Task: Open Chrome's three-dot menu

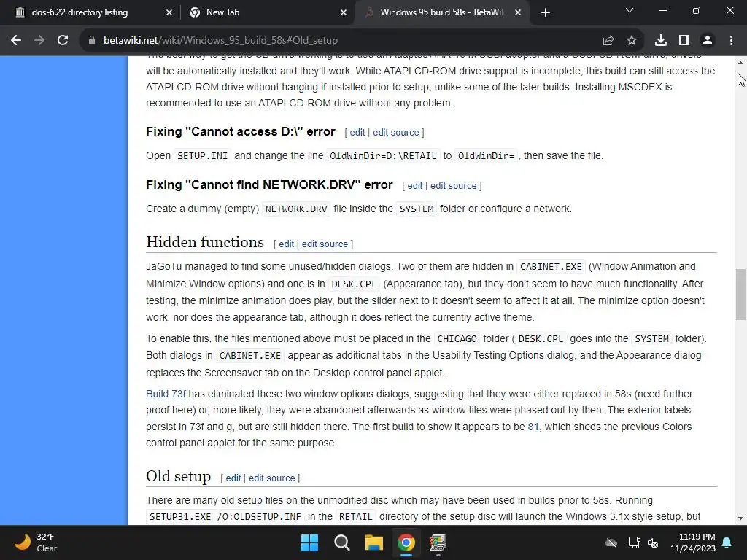Action: click(x=731, y=41)
